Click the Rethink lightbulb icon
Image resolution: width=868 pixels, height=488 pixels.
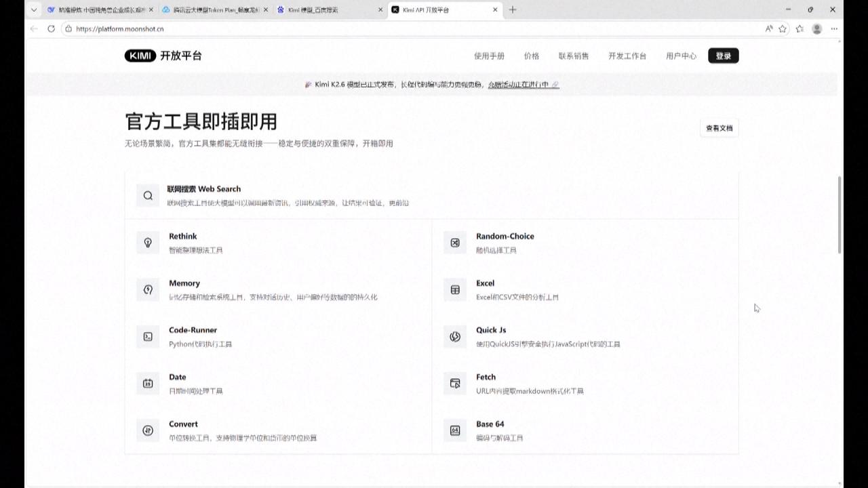[x=148, y=243]
